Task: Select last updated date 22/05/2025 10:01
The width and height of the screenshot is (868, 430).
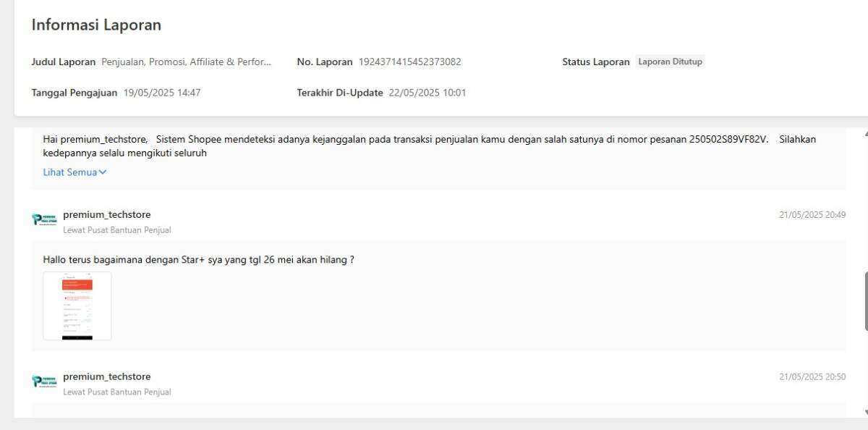Action: pyautogui.click(x=427, y=93)
